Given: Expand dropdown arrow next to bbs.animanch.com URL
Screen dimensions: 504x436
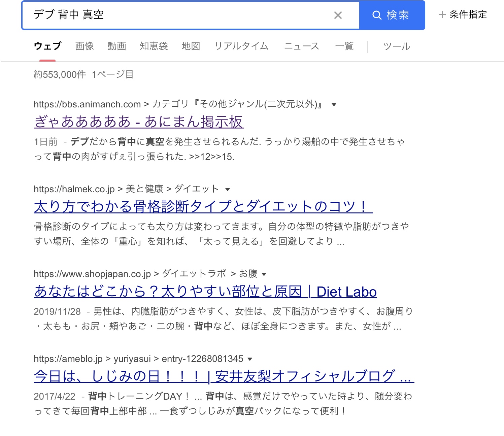Looking at the screenshot, I should (x=334, y=105).
